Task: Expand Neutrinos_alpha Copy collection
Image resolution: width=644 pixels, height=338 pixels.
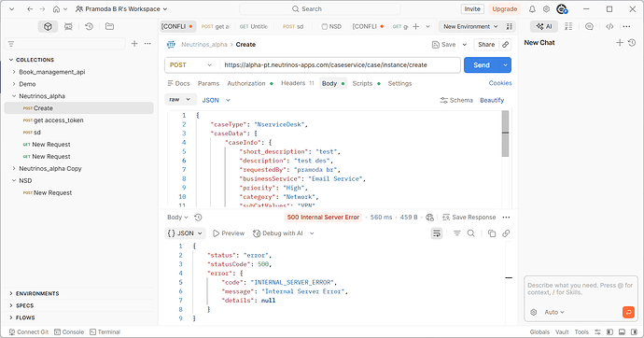Action: tap(14, 168)
